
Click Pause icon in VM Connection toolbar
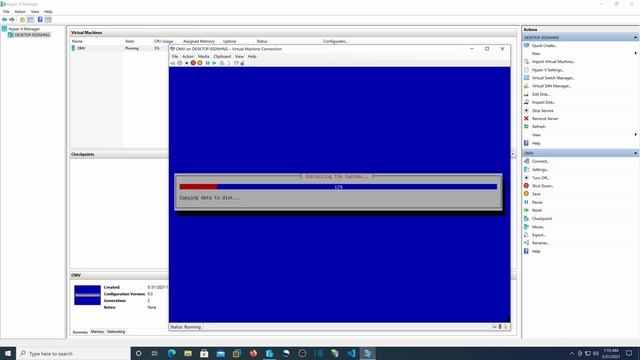click(207, 63)
